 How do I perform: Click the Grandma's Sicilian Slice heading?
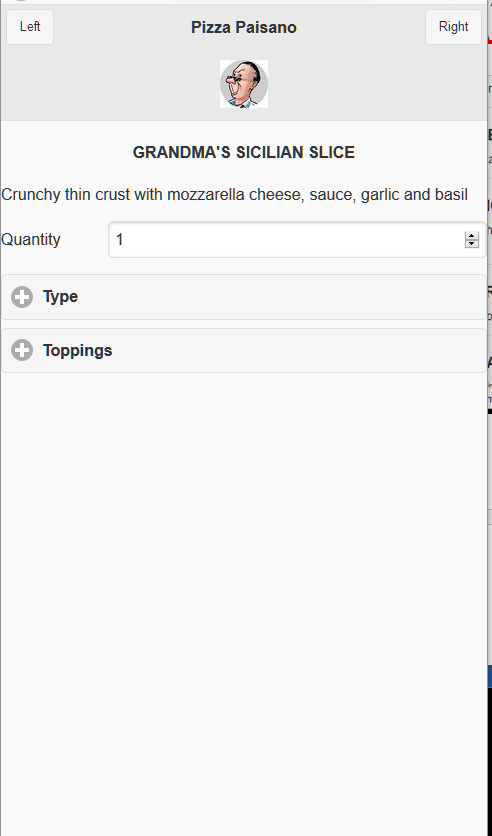[x=244, y=152]
